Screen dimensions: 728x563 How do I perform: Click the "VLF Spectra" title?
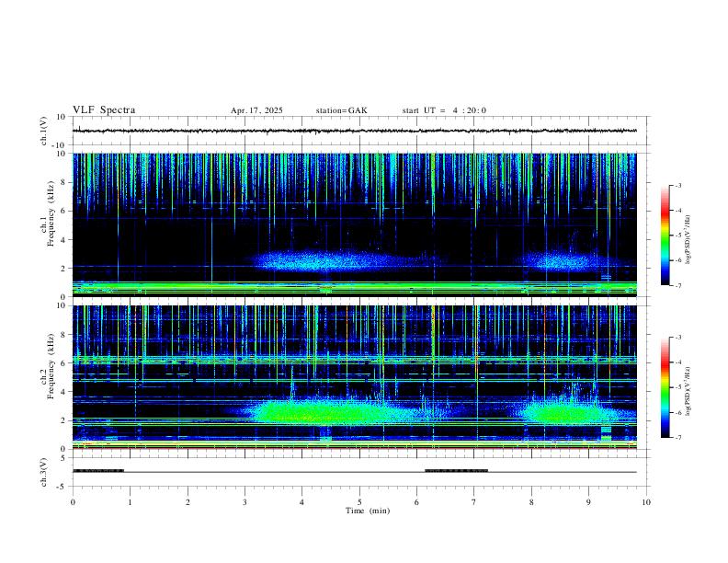point(104,110)
